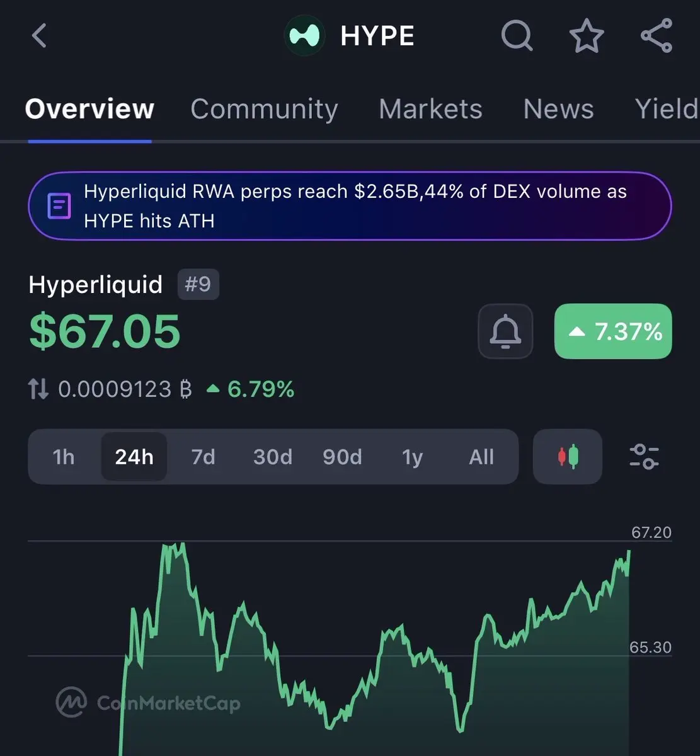This screenshot has width=700, height=756.
Task: Tap the latest point on price chart
Action: pyautogui.click(x=629, y=551)
